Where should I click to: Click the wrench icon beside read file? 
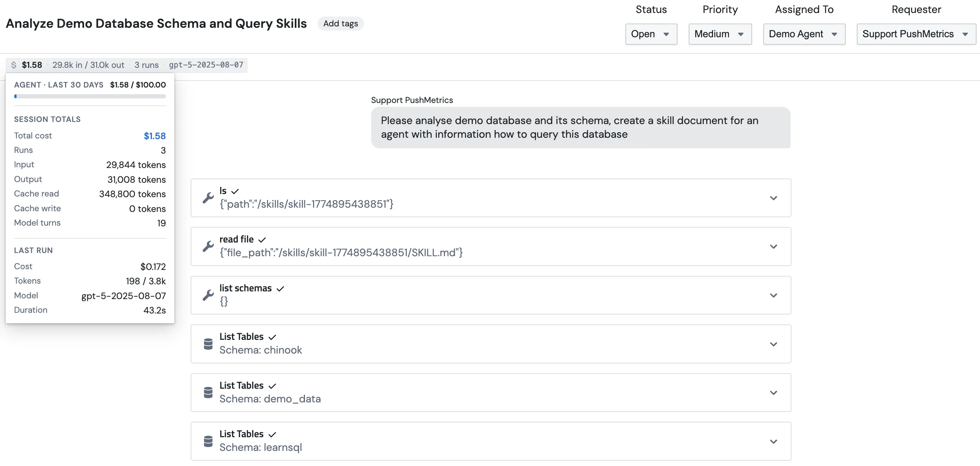(x=208, y=246)
